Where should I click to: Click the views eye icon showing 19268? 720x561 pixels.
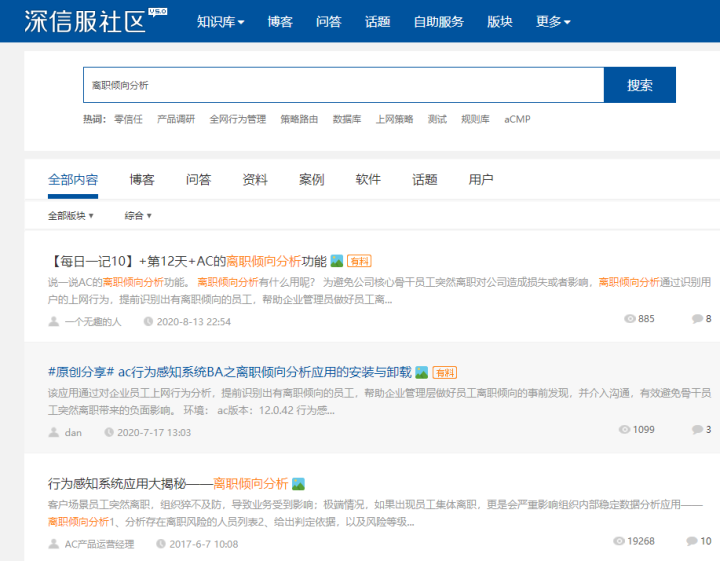click(x=619, y=541)
